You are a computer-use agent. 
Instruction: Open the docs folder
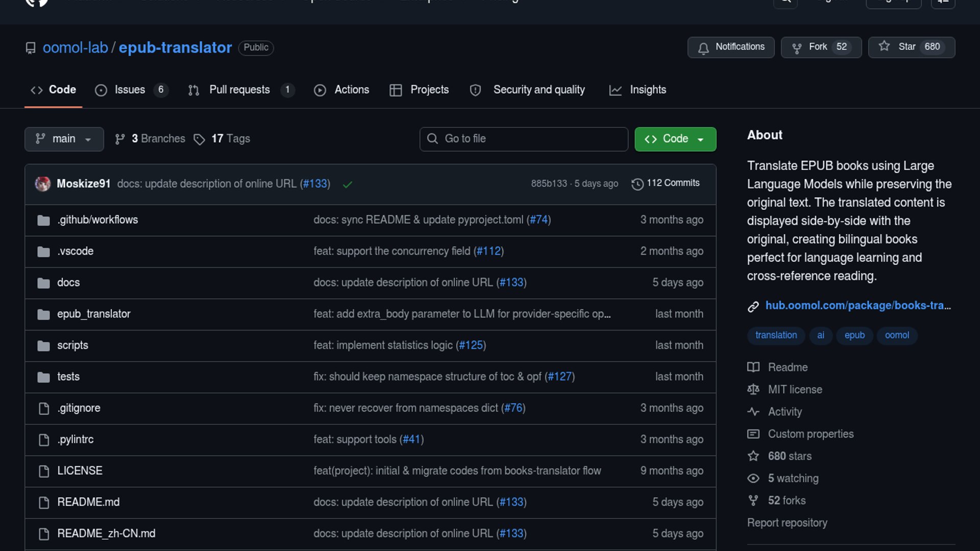[x=68, y=283]
